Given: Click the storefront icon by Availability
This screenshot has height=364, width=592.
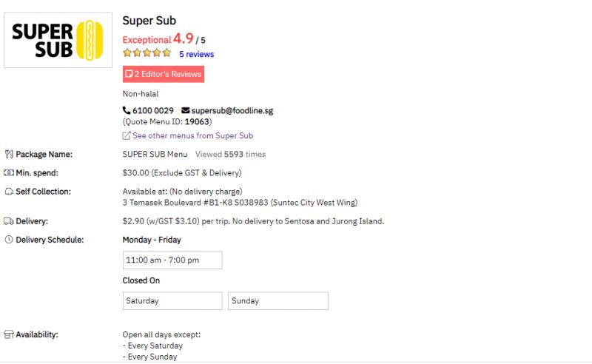Looking at the screenshot, I should point(9,334).
